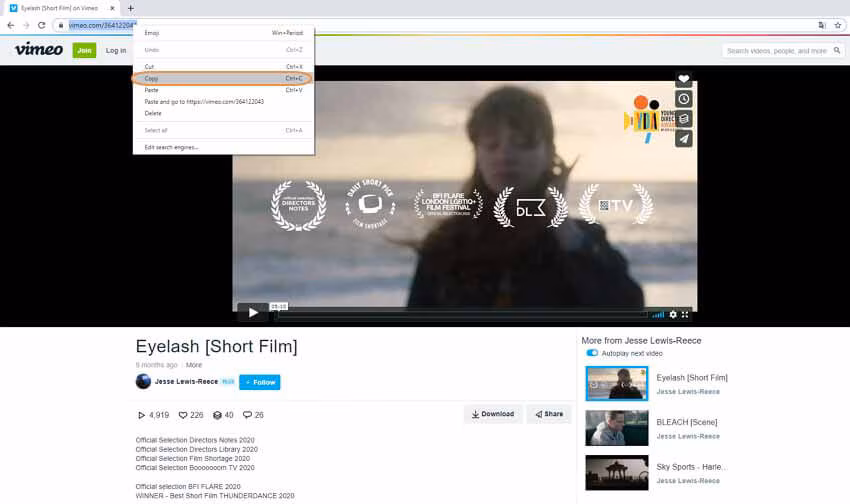Click the green Join button
The width and height of the screenshot is (850, 504).
tap(84, 50)
